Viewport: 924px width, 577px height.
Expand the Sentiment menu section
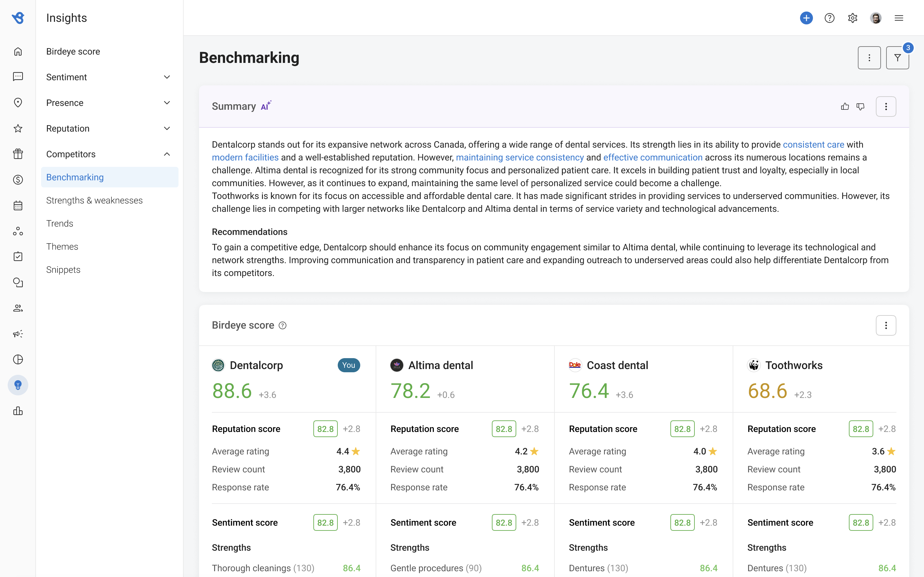point(109,77)
